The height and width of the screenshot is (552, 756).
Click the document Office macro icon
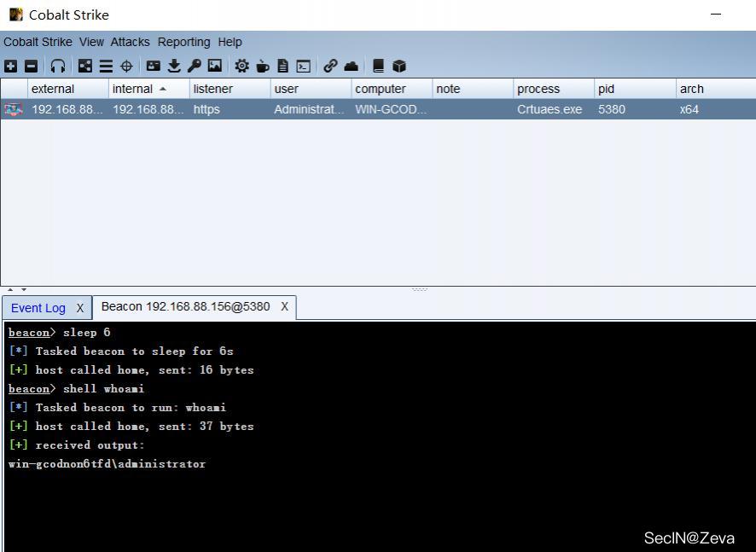[283, 66]
